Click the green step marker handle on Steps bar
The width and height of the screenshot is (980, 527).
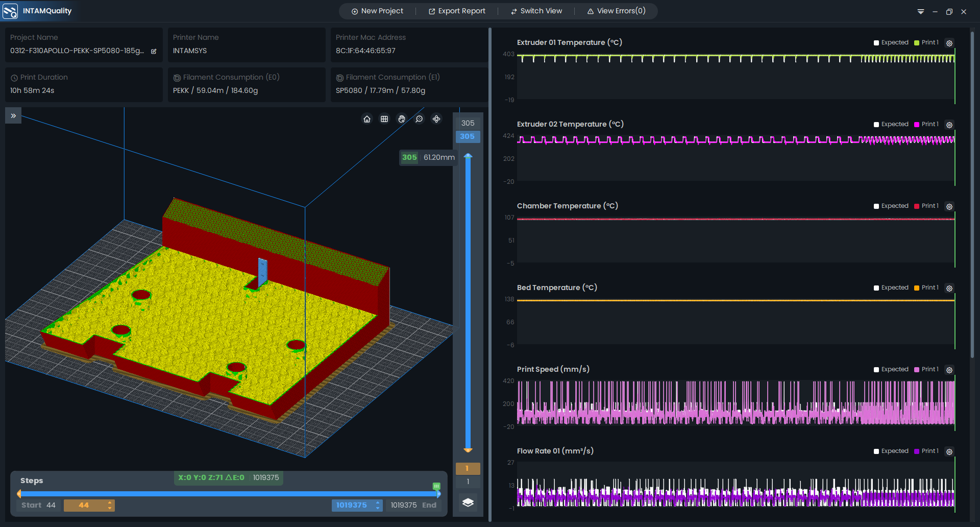436,486
